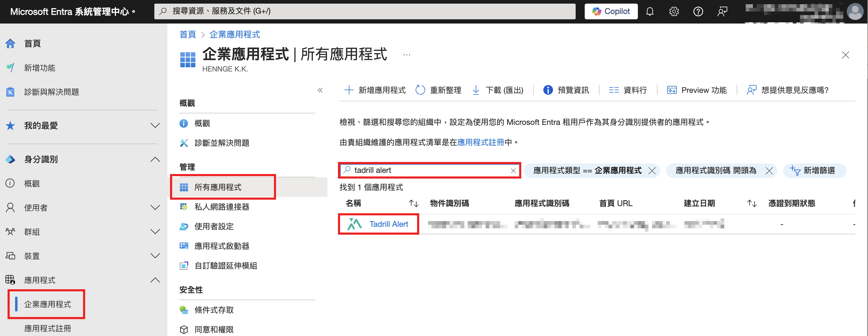868x336 pixels.
Task: Open the help question mark icon
Action: [698, 11]
